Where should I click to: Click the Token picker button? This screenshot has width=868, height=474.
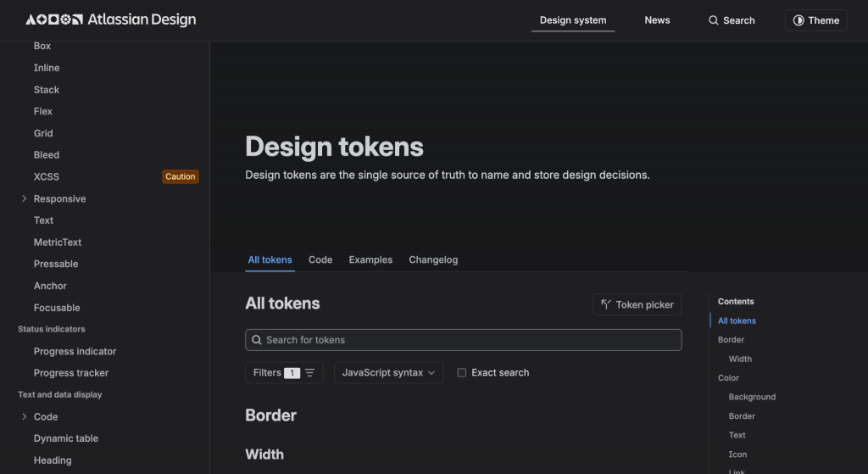[x=637, y=304]
